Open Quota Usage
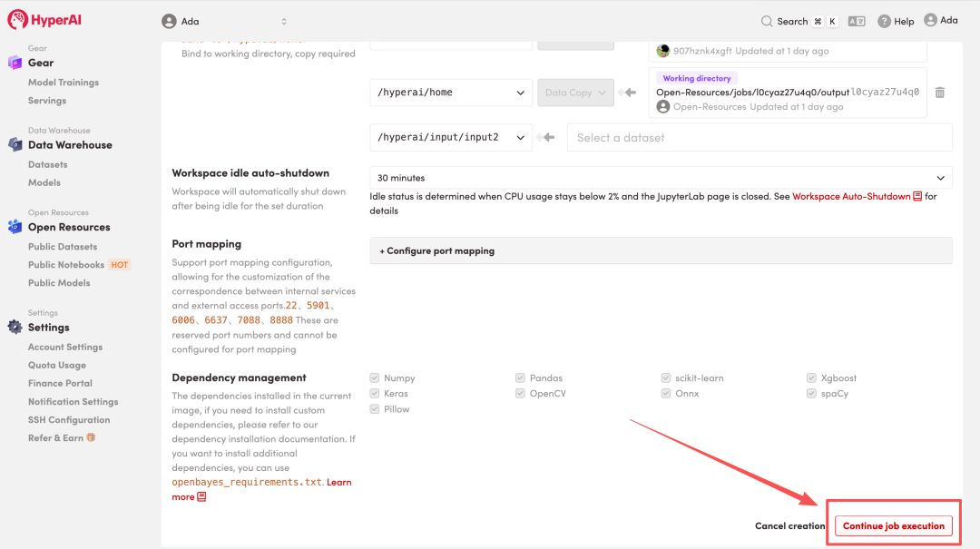 coord(57,365)
